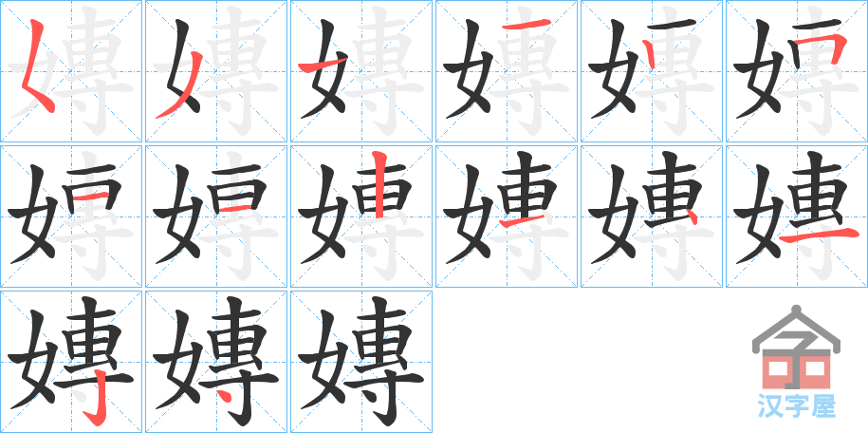Choose the seventh stroke step tile

(x=71, y=216)
